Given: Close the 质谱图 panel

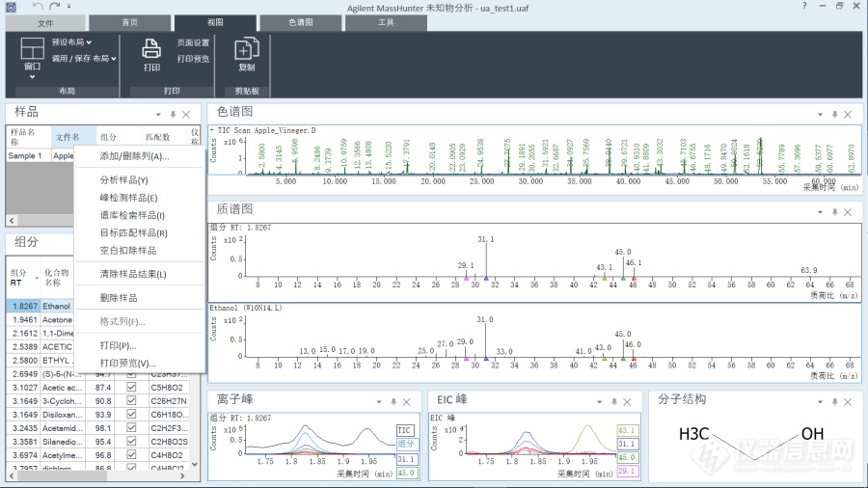Looking at the screenshot, I should [x=848, y=212].
